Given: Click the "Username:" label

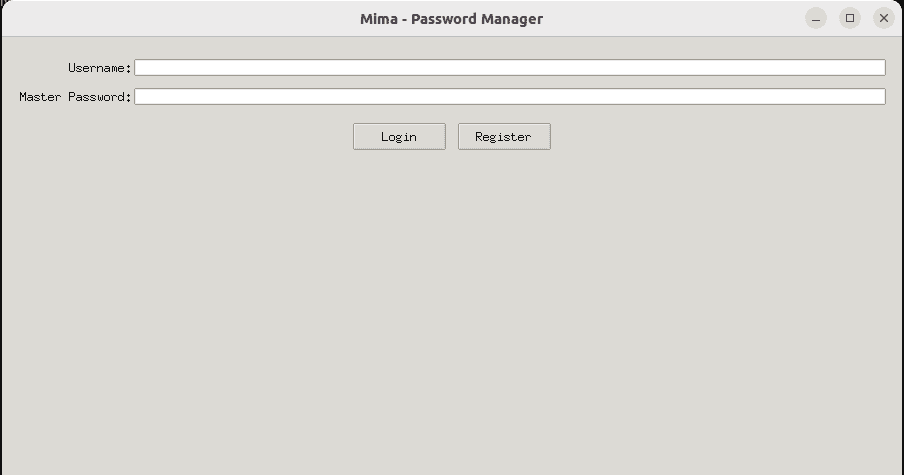Looking at the screenshot, I should 99,68.
